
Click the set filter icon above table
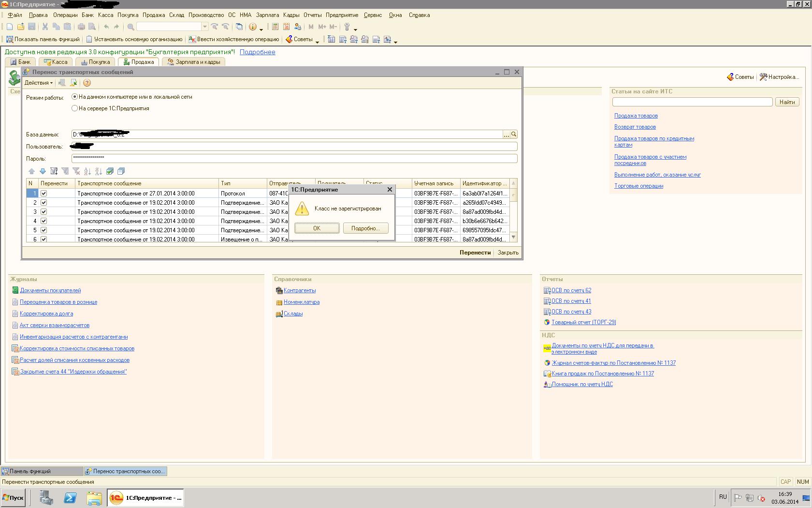click(x=54, y=171)
